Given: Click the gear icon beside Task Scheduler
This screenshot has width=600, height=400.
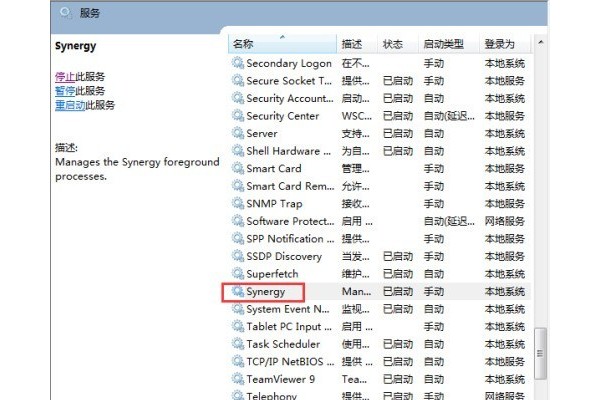Looking at the screenshot, I should point(238,344).
